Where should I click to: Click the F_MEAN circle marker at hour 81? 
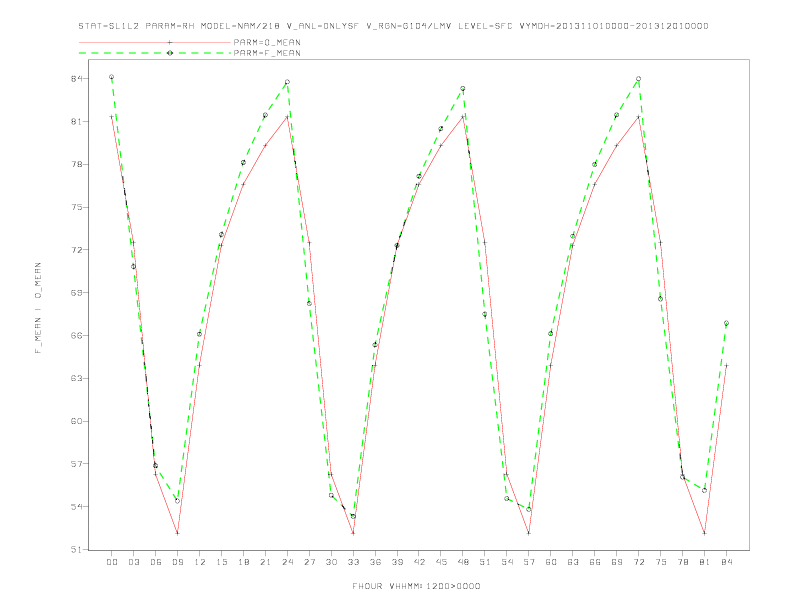tap(704, 490)
